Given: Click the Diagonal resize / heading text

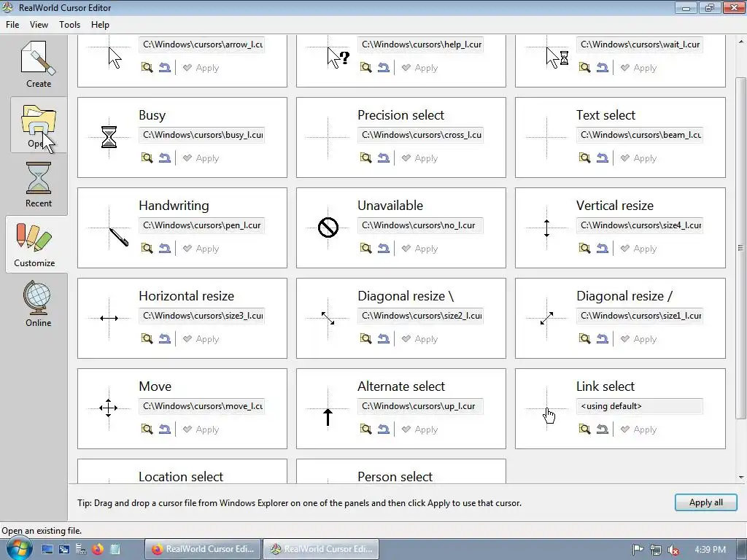Looking at the screenshot, I should (x=624, y=296).
